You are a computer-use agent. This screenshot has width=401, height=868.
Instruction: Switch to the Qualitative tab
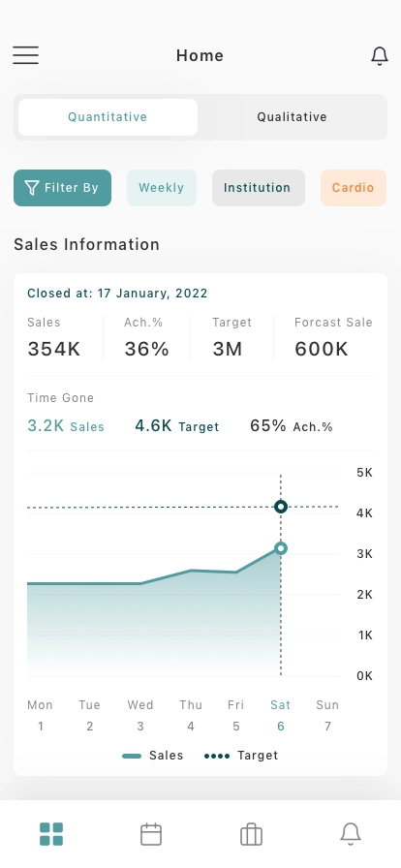(292, 117)
